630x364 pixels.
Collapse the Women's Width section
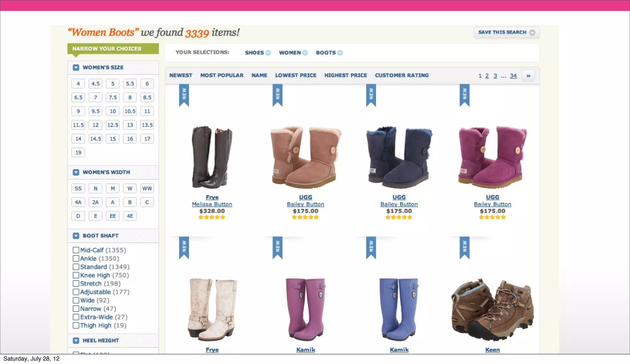point(76,172)
